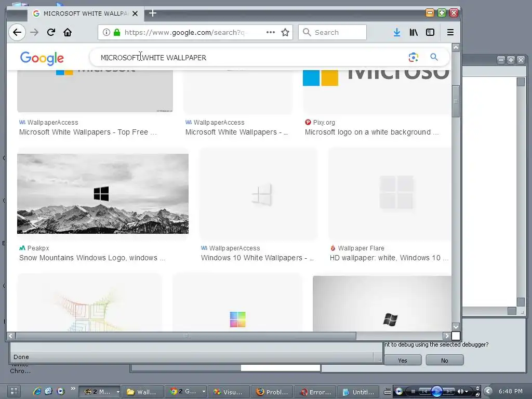
Task: Open colorful wireframe Windows logo thumbnail
Action: (89, 303)
